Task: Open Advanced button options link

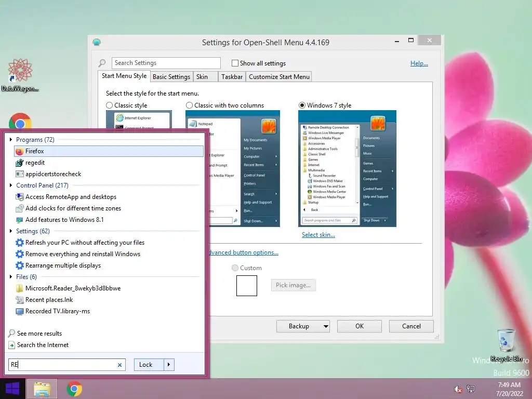Action: (244, 252)
